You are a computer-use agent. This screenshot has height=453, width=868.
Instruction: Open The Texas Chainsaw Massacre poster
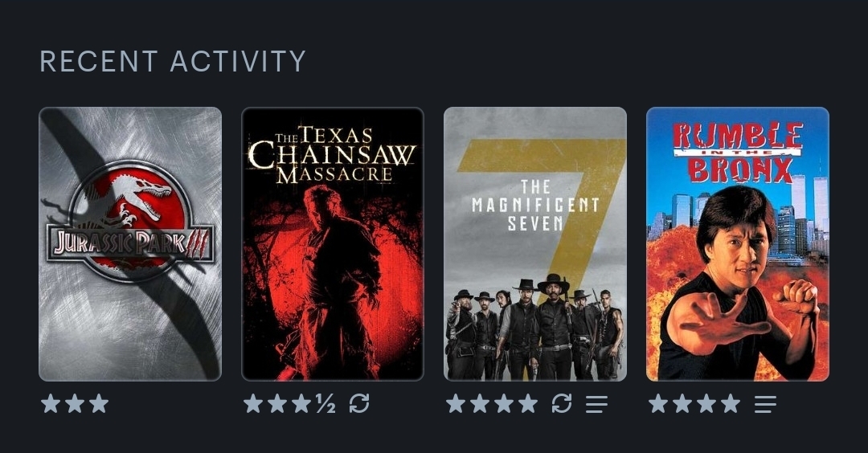click(x=333, y=244)
